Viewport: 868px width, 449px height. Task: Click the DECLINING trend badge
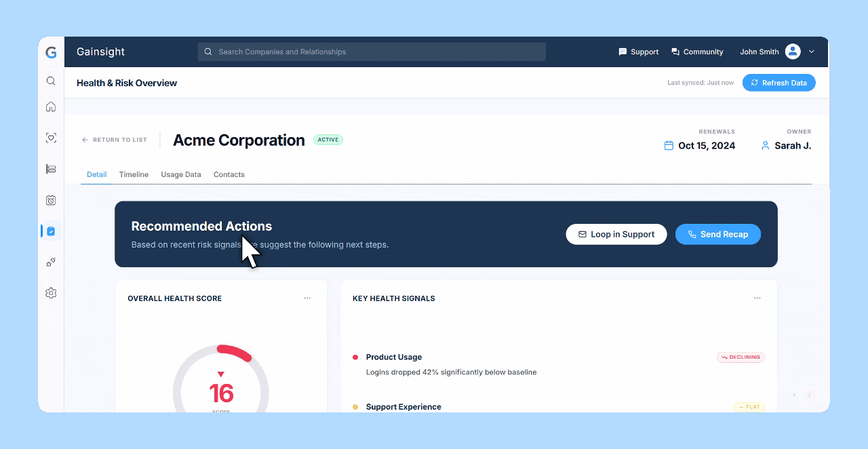point(741,357)
